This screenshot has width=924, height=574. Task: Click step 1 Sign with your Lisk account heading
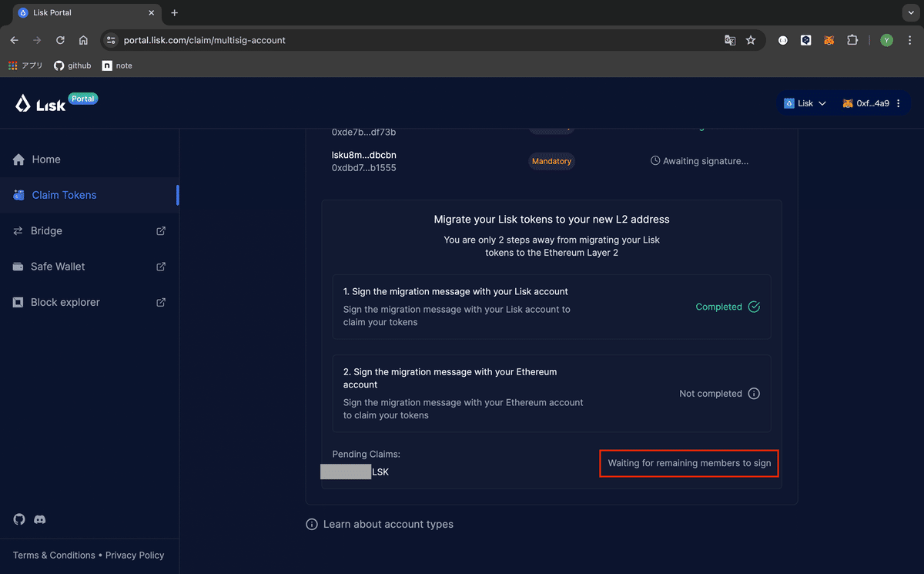[456, 292]
